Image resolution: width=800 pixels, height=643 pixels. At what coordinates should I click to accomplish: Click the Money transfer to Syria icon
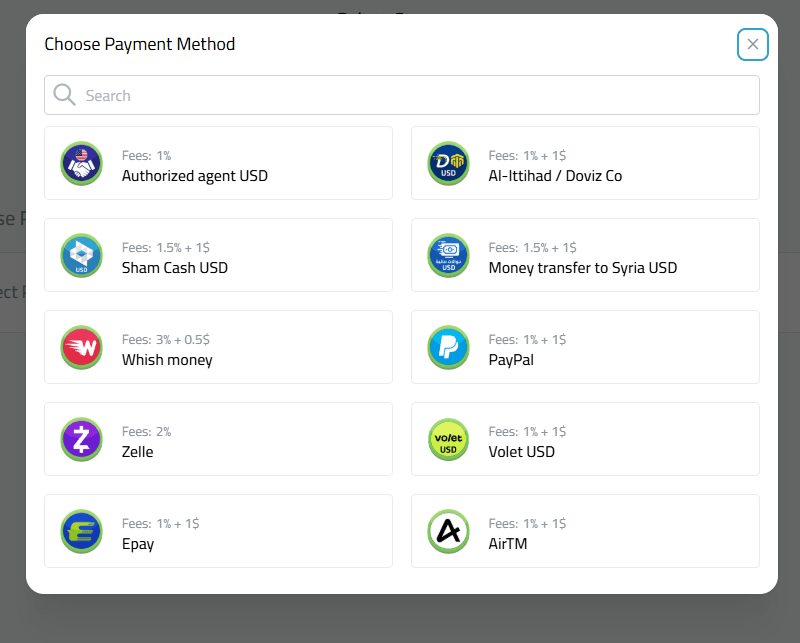448,255
